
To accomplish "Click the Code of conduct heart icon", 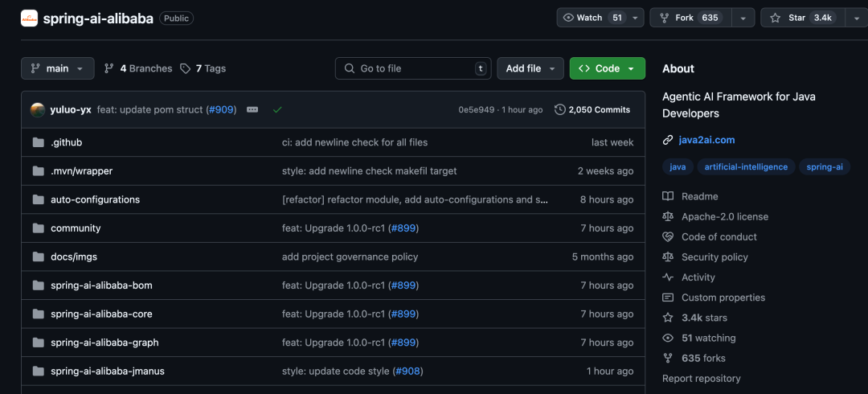I will [x=668, y=236].
